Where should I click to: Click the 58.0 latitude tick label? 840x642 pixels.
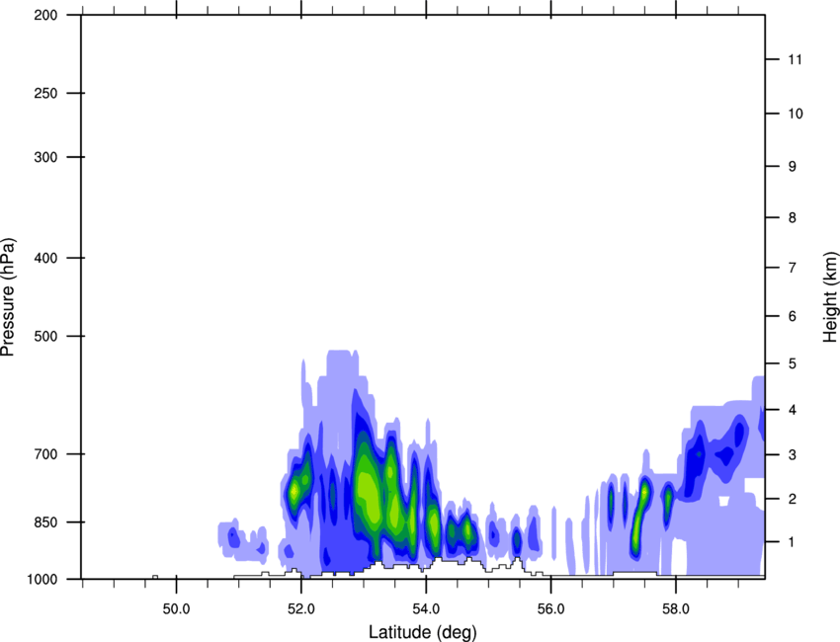pos(676,609)
